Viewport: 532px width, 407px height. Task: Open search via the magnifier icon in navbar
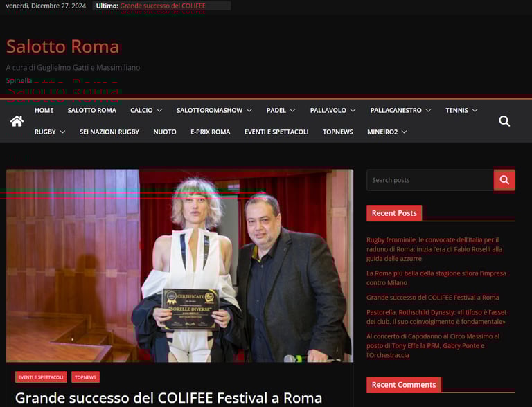click(x=504, y=121)
